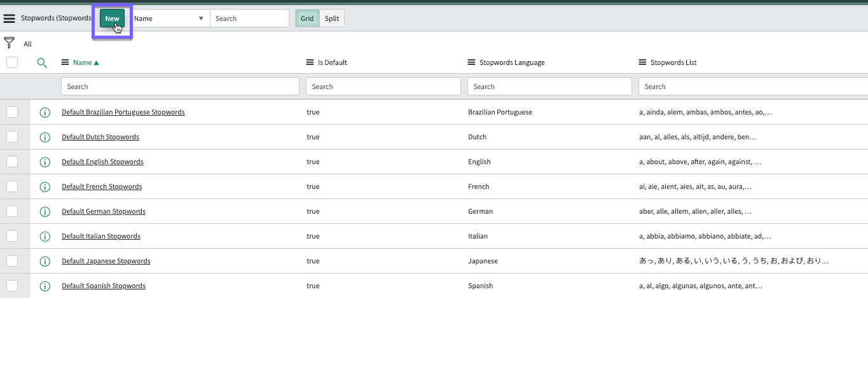Click the Japanese language cell

pyautogui.click(x=483, y=261)
